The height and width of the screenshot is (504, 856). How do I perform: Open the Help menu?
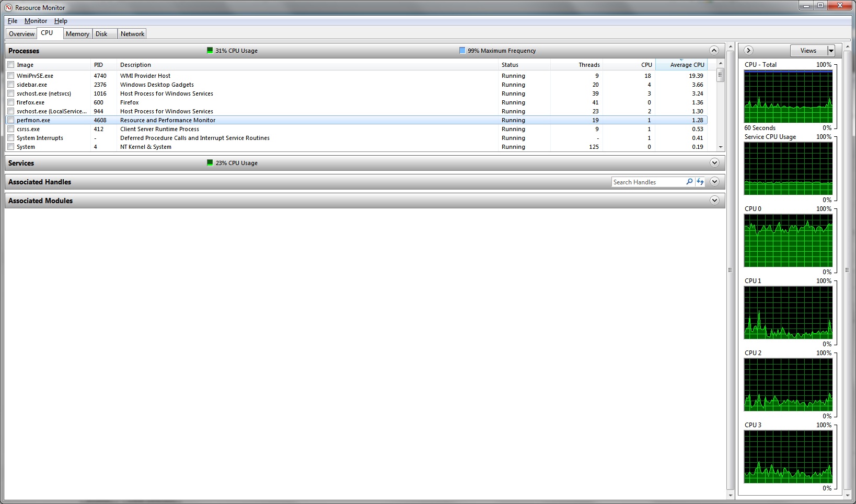click(61, 21)
